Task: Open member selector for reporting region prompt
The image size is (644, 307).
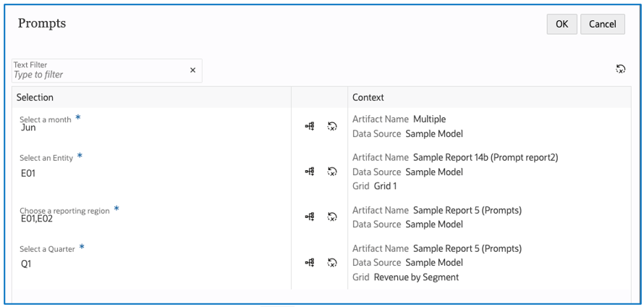Action: pyautogui.click(x=310, y=216)
